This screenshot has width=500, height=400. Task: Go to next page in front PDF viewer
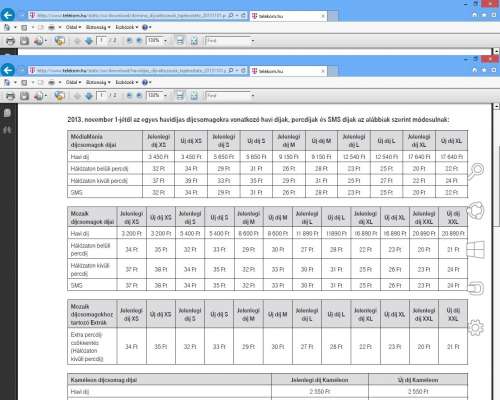click(x=89, y=96)
